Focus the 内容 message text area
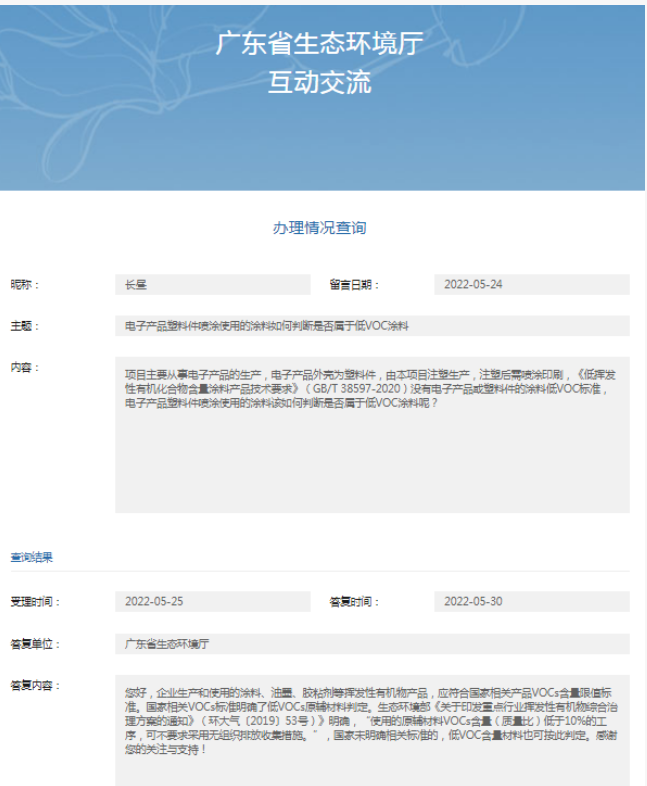 click(x=371, y=435)
